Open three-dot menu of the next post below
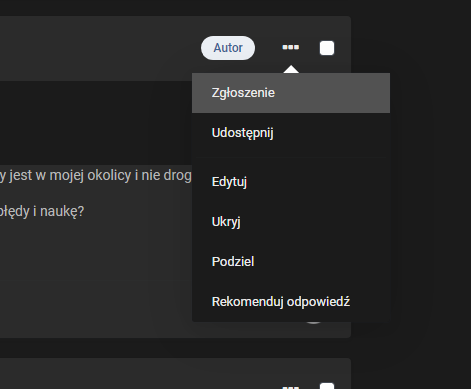 [x=291, y=387]
